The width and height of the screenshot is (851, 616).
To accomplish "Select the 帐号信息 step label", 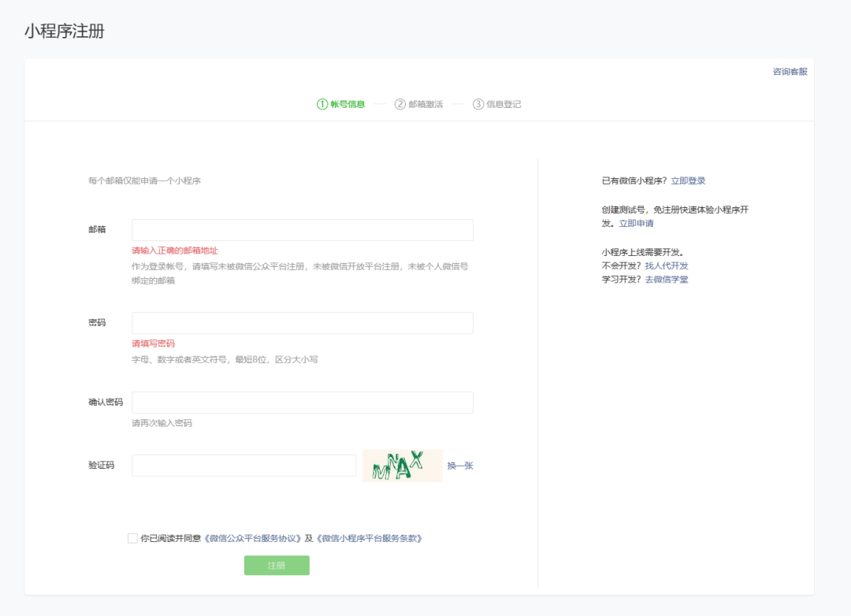I will (348, 103).
